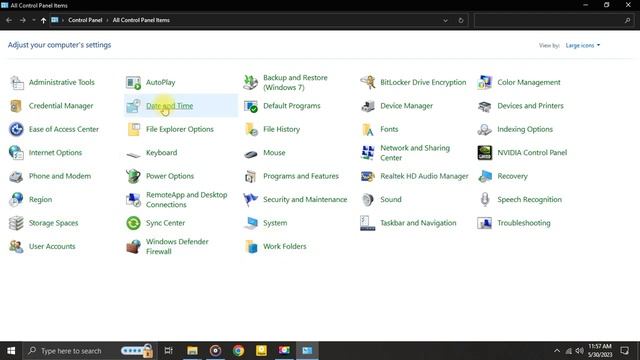
Task: Click the Sound link text
Action: [391, 200]
